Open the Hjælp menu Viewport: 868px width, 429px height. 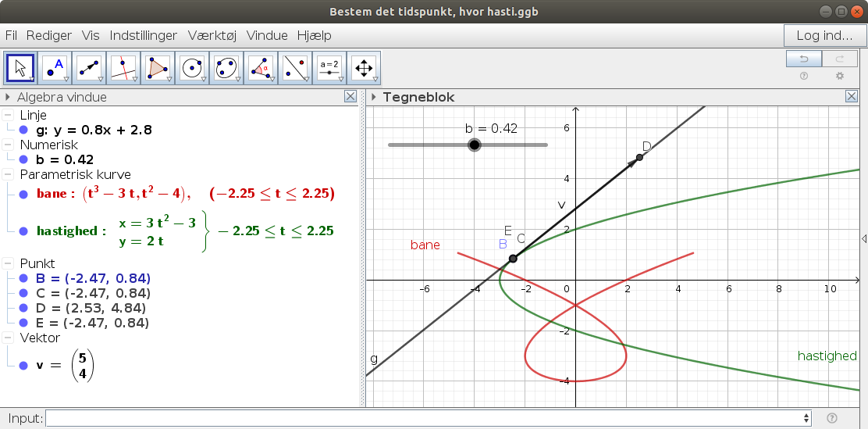click(x=314, y=35)
